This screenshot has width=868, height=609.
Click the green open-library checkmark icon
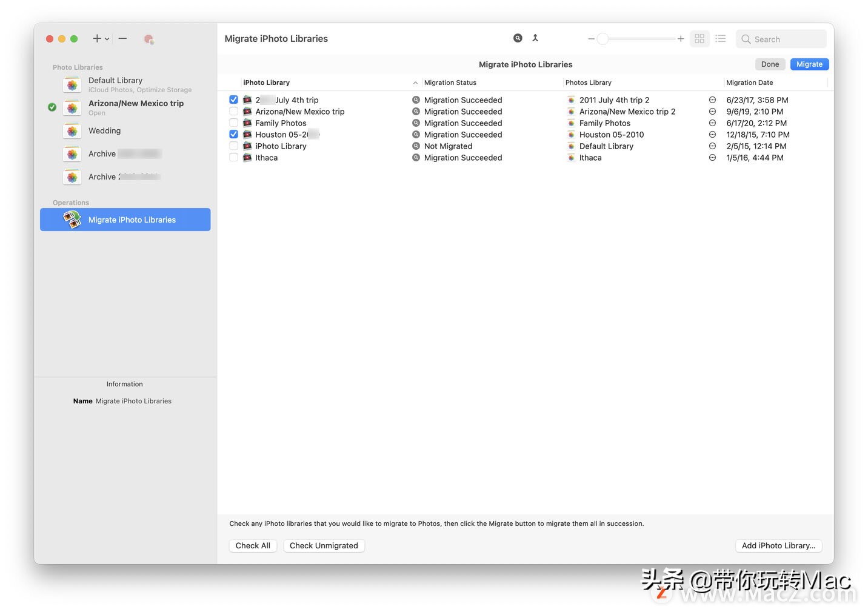tap(52, 107)
